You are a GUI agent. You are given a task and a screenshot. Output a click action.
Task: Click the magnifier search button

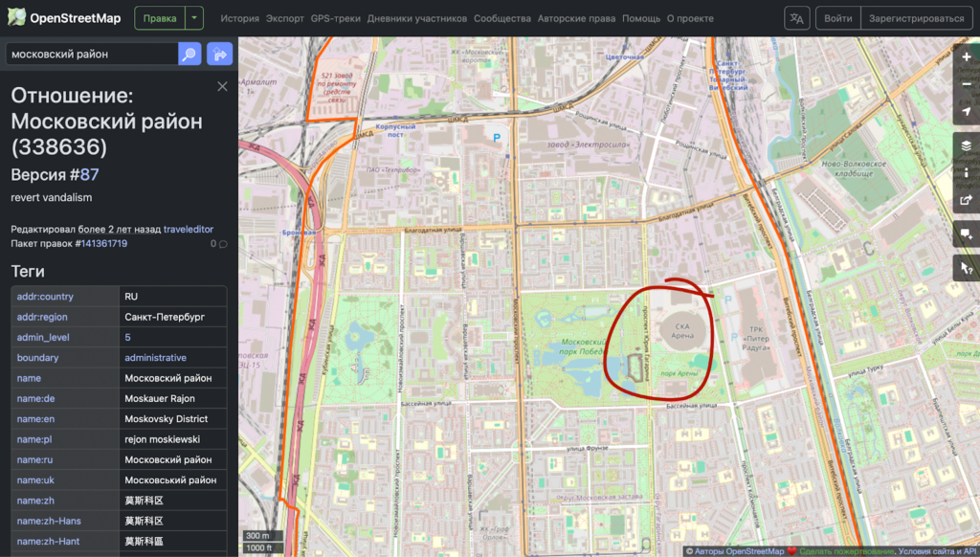(189, 55)
